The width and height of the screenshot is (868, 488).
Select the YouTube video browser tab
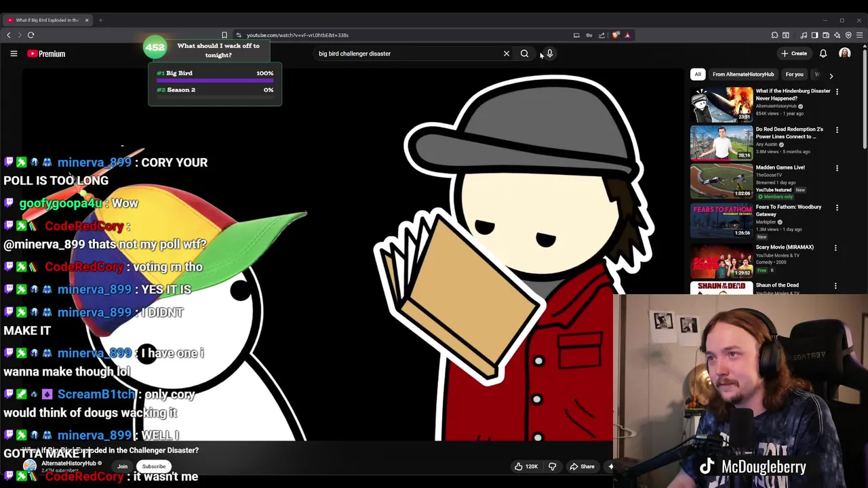tap(47, 20)
